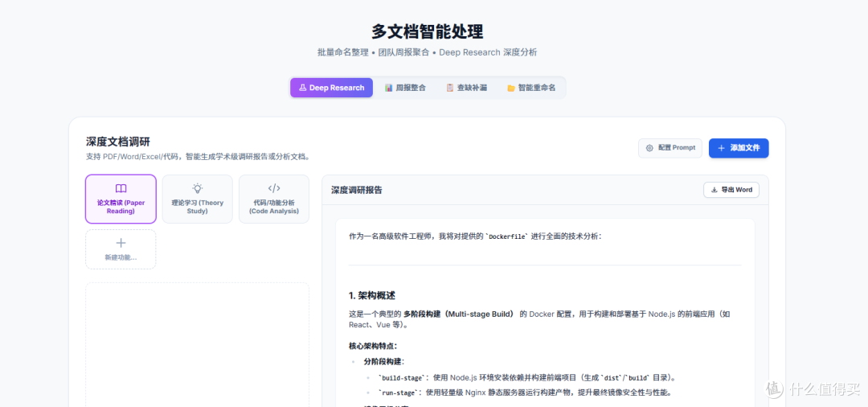Click the gear icon in 配置 Prompt

[650, 148]
